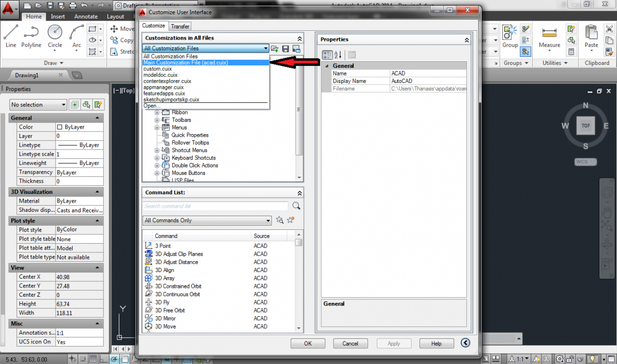Image resolution: width=617 pixels, height=364 pixels.
Task: Click the Group tool icon
Action: [x=510, y=36]
